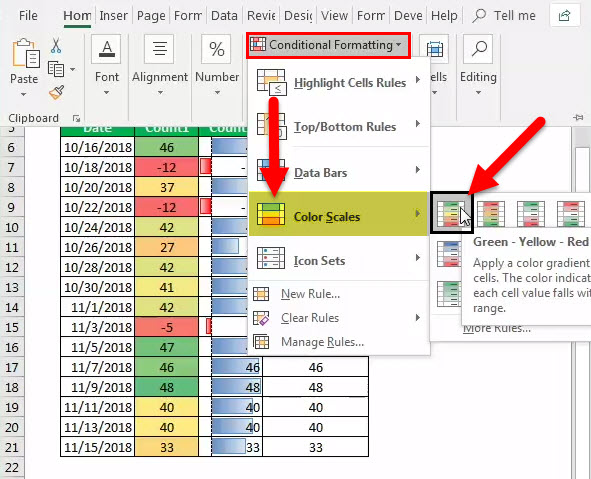This screenshot has width=591, height=479.
Task: Expand the Paste dropdown arrow
Action: (x=24, y=94)
